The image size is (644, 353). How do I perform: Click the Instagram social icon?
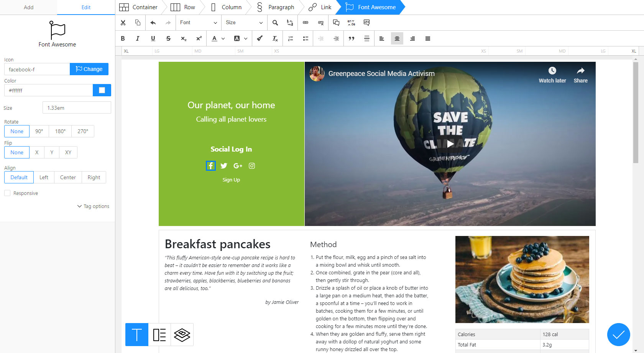click(x=252, y=166)
